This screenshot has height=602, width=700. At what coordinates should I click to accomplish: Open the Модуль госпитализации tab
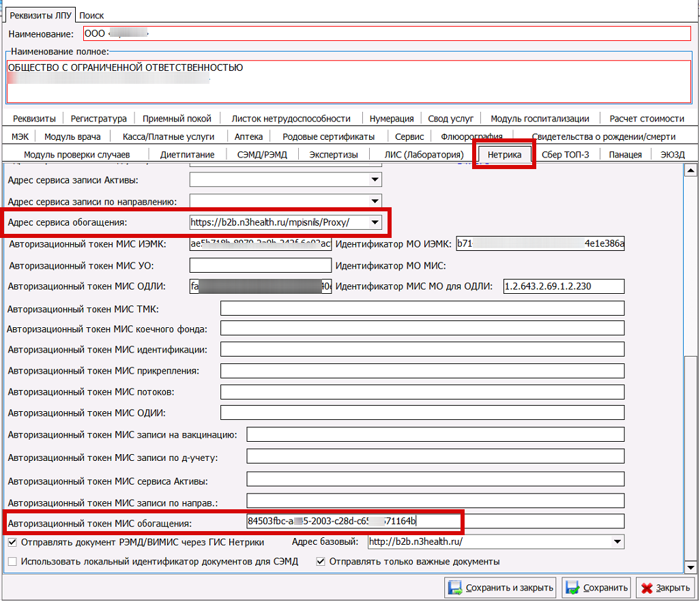click(540, 118)
